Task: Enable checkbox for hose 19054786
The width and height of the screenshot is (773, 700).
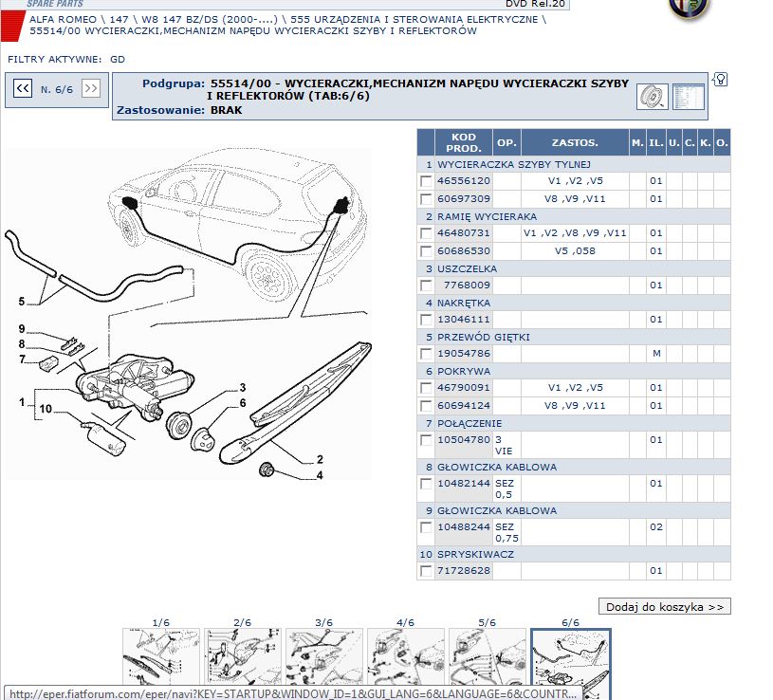Action: (x=426, y=354)
